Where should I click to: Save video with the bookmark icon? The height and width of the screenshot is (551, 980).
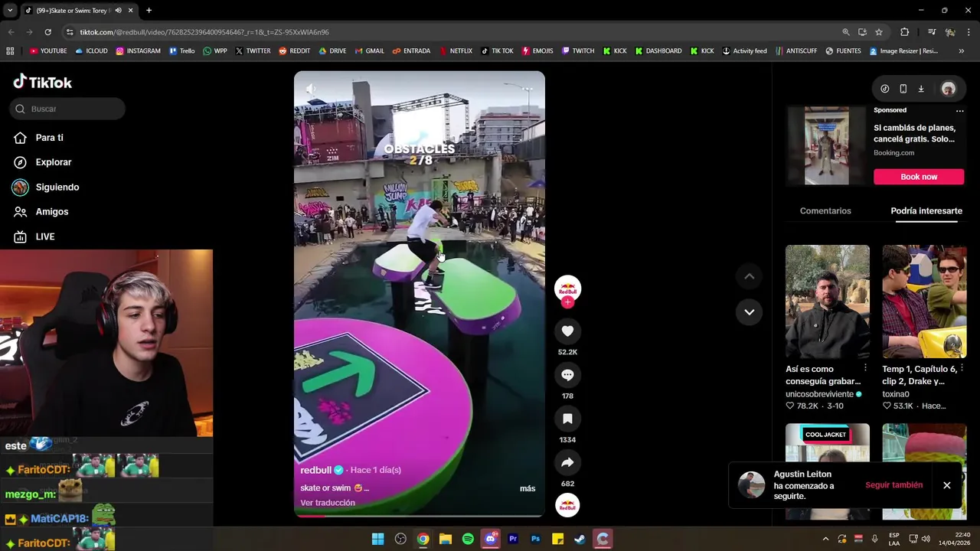[567, 419]
